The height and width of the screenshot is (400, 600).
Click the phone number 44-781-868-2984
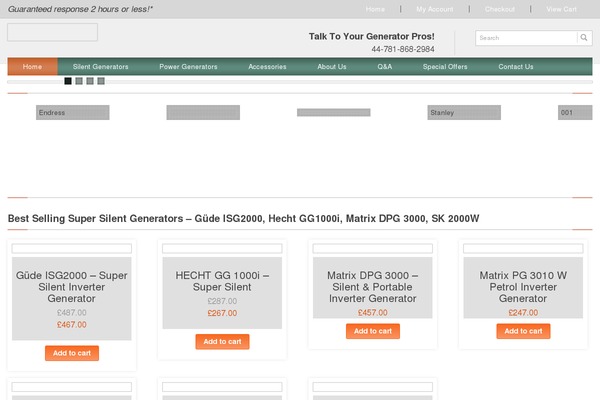(403, 49)
